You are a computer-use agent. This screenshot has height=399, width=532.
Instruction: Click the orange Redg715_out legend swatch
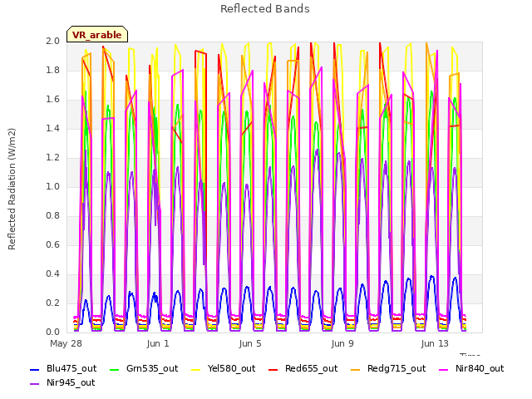[x=356, y=369]
